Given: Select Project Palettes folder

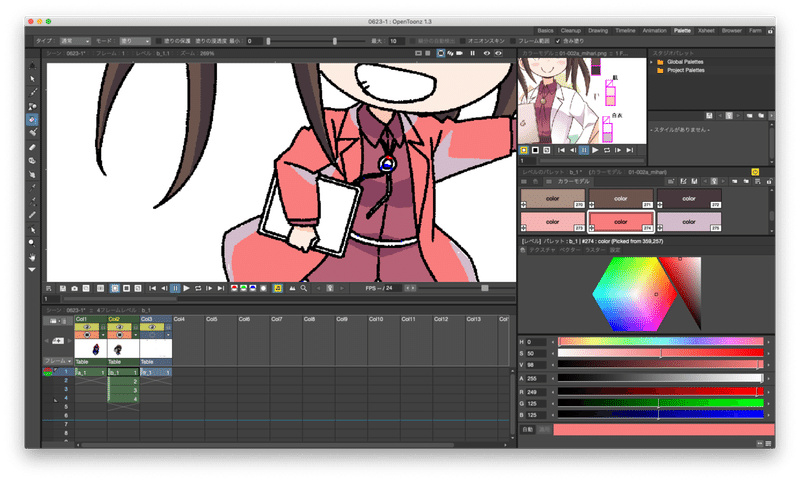Looking at the screenshot, I should point(685,70).
